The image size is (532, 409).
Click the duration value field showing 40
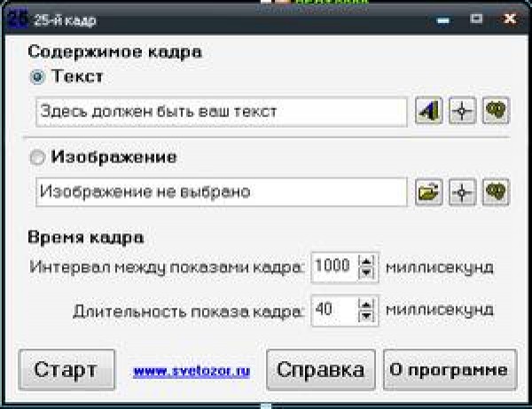[x=334, y=310]
